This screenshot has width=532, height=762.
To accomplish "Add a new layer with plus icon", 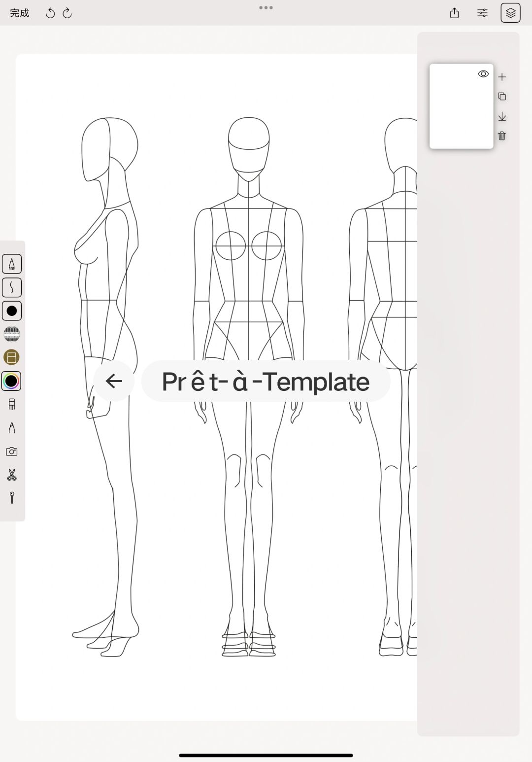I will 502,77.
